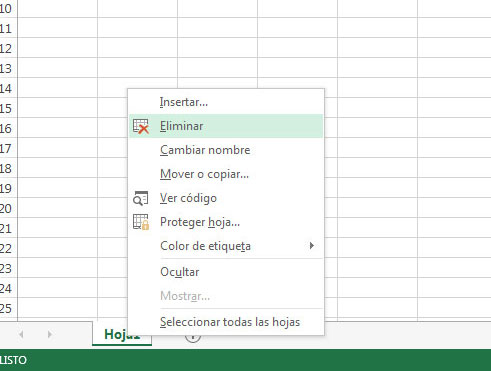
Task: Select the Hoja1 sheet tab
Action: [122, 334]
